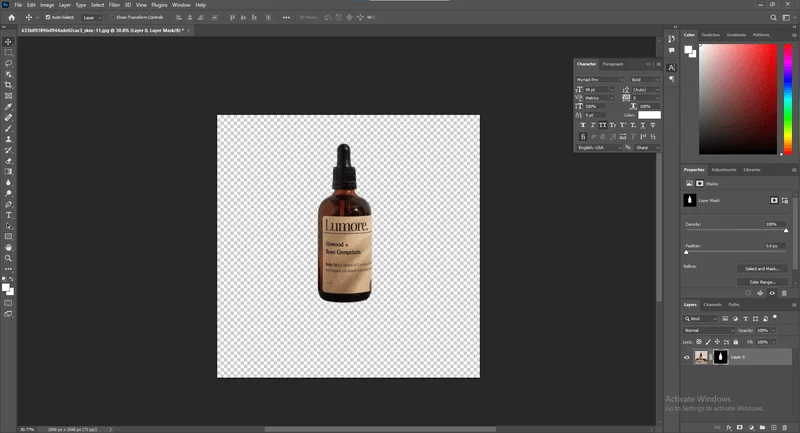800x433 pixels.
Task: Create new fill or adjustment layer
Action: tap(751, 427)
